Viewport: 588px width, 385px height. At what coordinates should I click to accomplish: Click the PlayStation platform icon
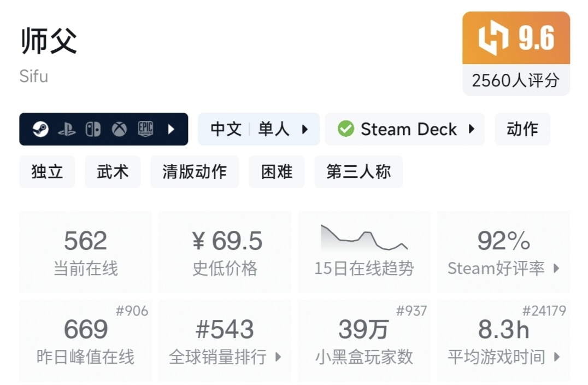click(67, 129)
